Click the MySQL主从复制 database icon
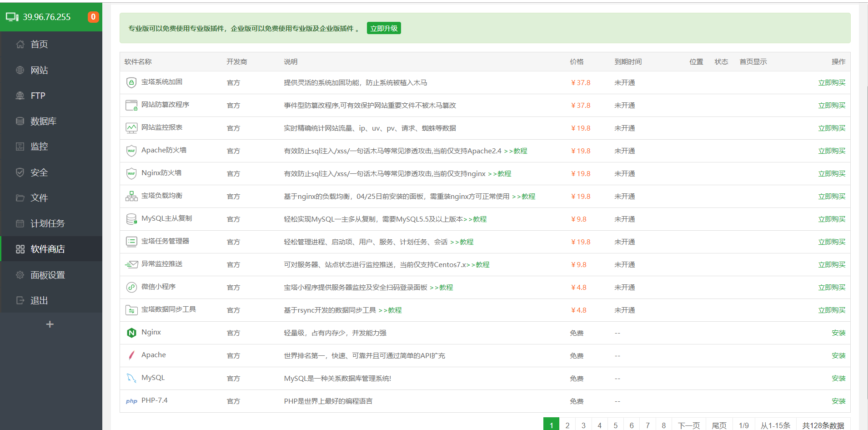The image size is (868, 430). [x=131, y=219]
